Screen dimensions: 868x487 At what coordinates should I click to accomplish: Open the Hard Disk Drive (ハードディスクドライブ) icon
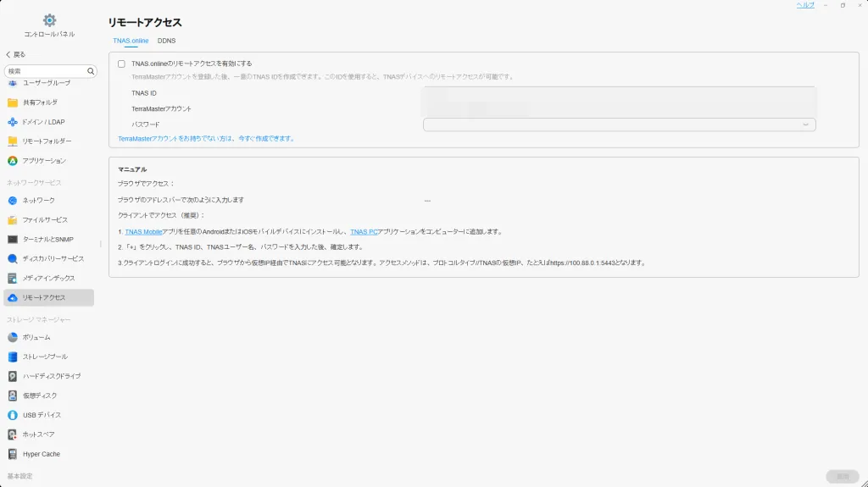pos(13,376)
